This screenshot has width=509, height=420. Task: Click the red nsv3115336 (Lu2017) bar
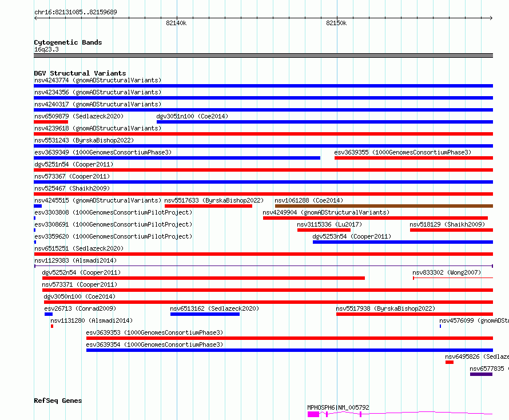pos(324,230)
